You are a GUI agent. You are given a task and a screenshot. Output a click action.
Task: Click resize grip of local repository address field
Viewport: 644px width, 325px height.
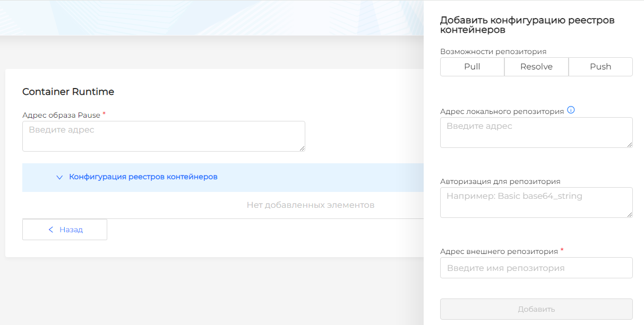click(630, 145)
